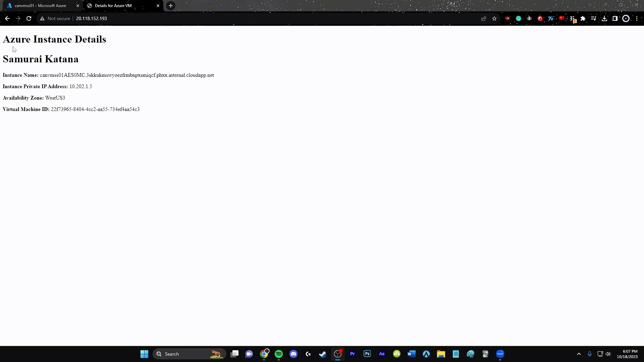Click the new tab plus button
Image resolution: width=644 pixels, height=362 pixels.
click(x=171, y=6)
